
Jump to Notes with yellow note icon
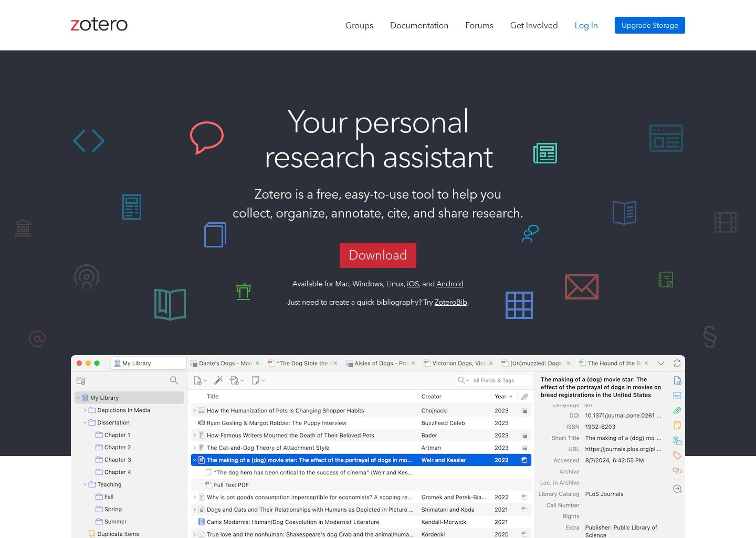[677, 426]
